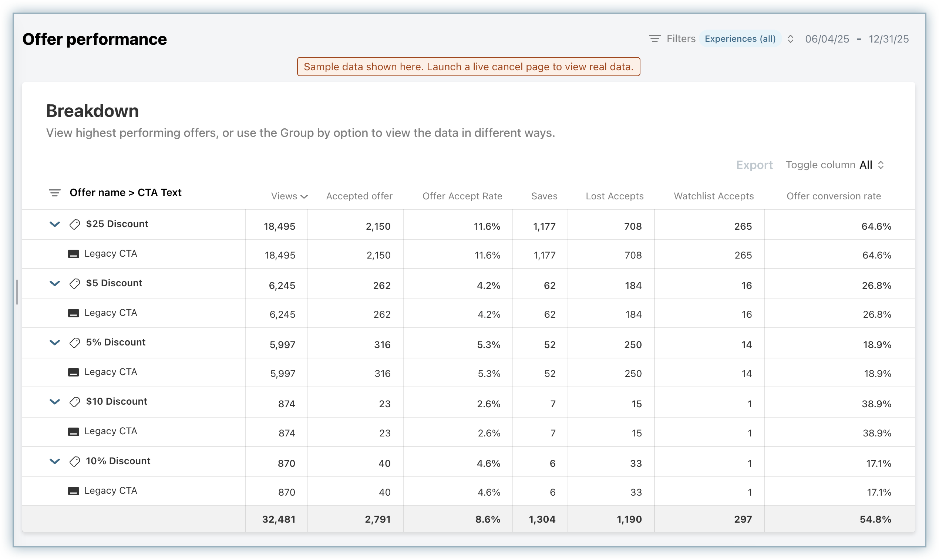This screenshot has height=560, width=939.
Task: Collapse the $25 Discount row
Action: click(x=55, y=225)
